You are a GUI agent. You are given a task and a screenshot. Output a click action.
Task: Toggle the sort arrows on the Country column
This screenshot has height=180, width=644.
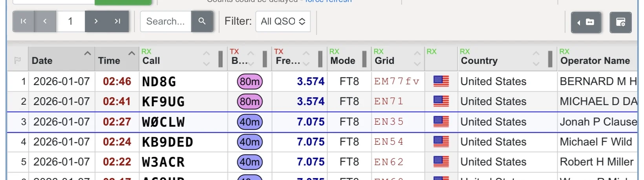point(536,58)
